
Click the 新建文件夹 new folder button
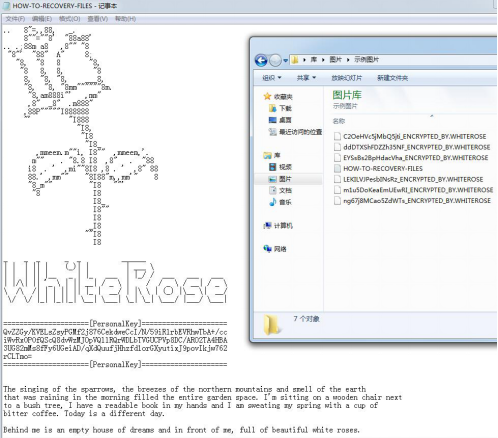point(392,78)
